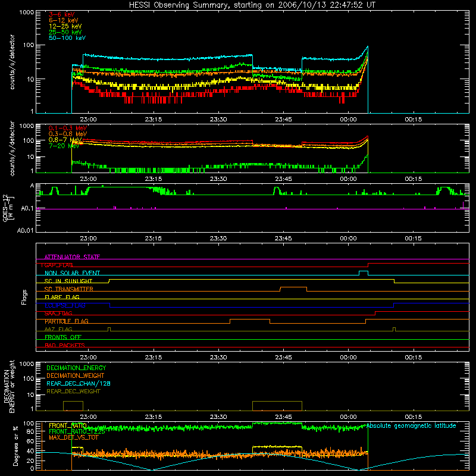Click the BAD_PACKETS label
476x476 pixels.
point(65,345)
